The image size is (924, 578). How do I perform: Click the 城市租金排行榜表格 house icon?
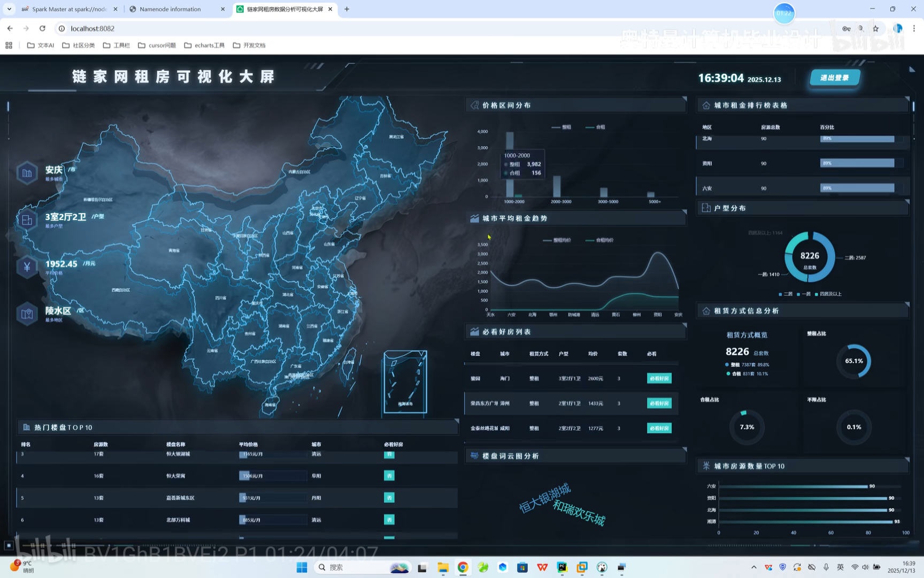pos(706,105)
